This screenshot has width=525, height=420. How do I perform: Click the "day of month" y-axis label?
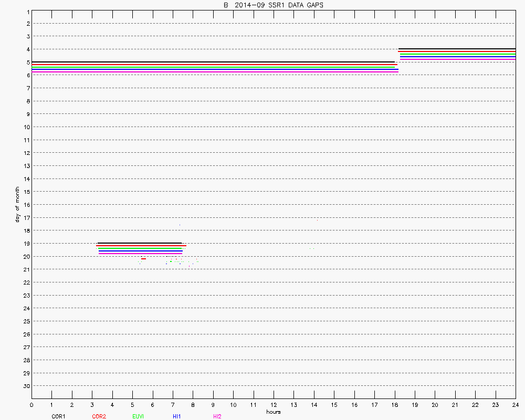click(17, 204)
